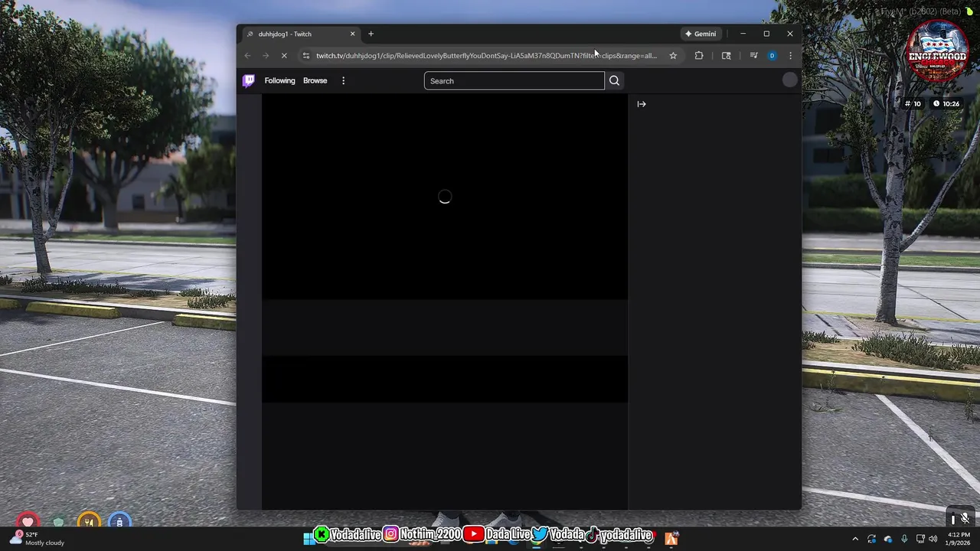Click the loading Twitch clip video player
Screen dimensions: 980x551
click(445, 197)
